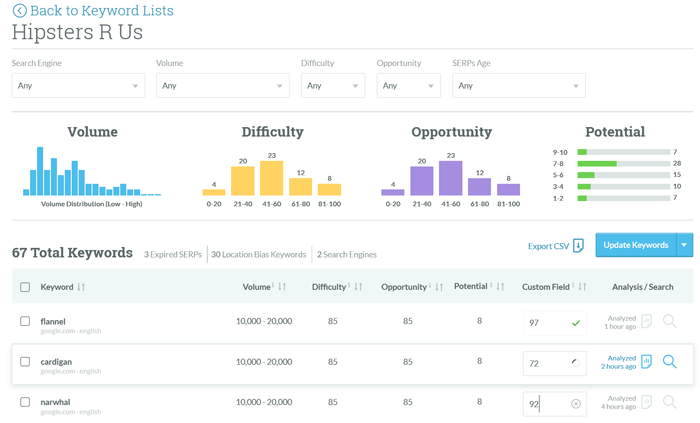Show the 3 Expired SERPs filter
This screenshot has width=700, height=423.
tap(173, 255)
